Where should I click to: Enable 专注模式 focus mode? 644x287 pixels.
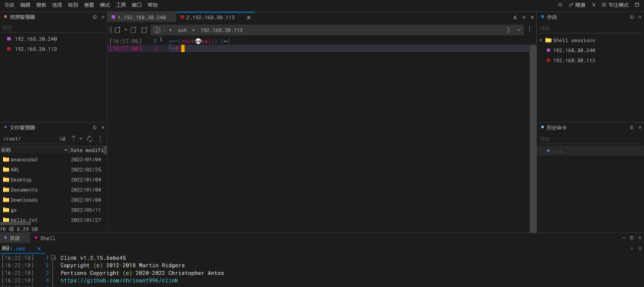pos(615,5)
